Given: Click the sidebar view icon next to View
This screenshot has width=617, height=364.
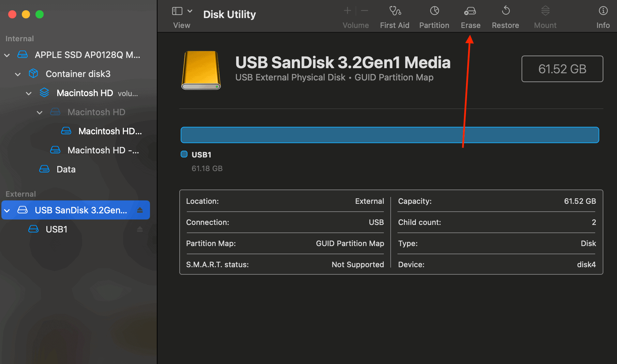Looking at the screenshot, I should (177, 11).
